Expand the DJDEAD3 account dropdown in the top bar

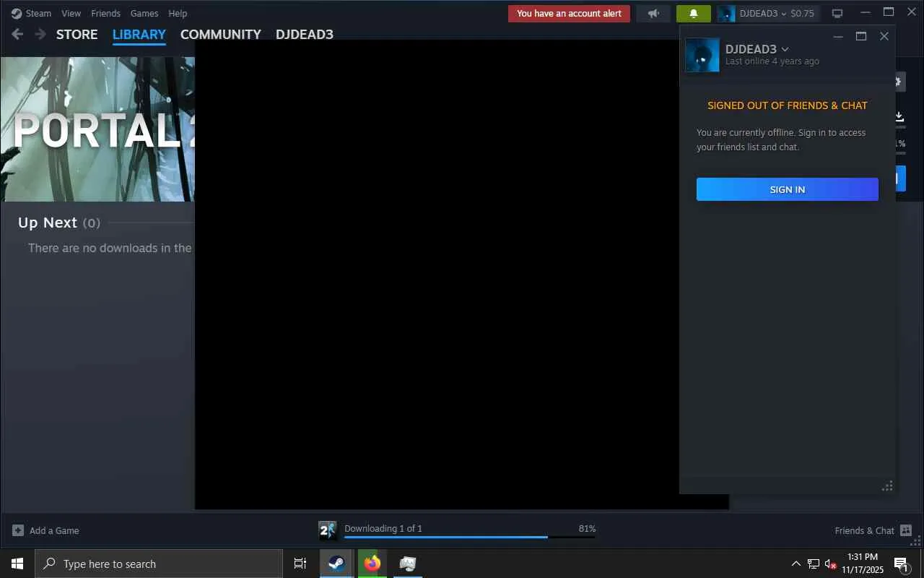(x=783, y=14)
